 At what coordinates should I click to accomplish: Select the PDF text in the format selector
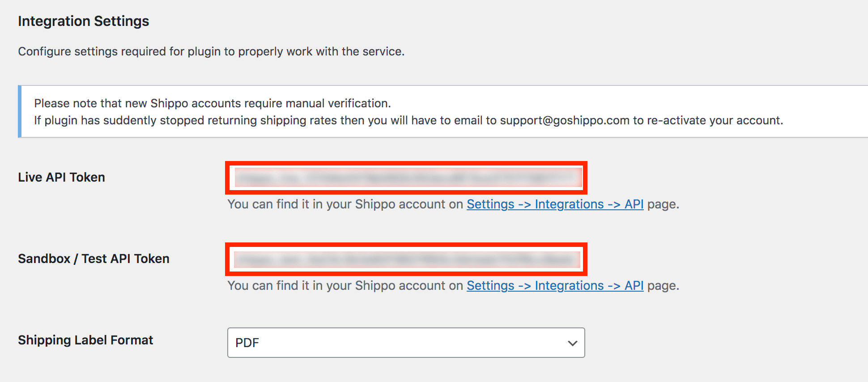247,343
